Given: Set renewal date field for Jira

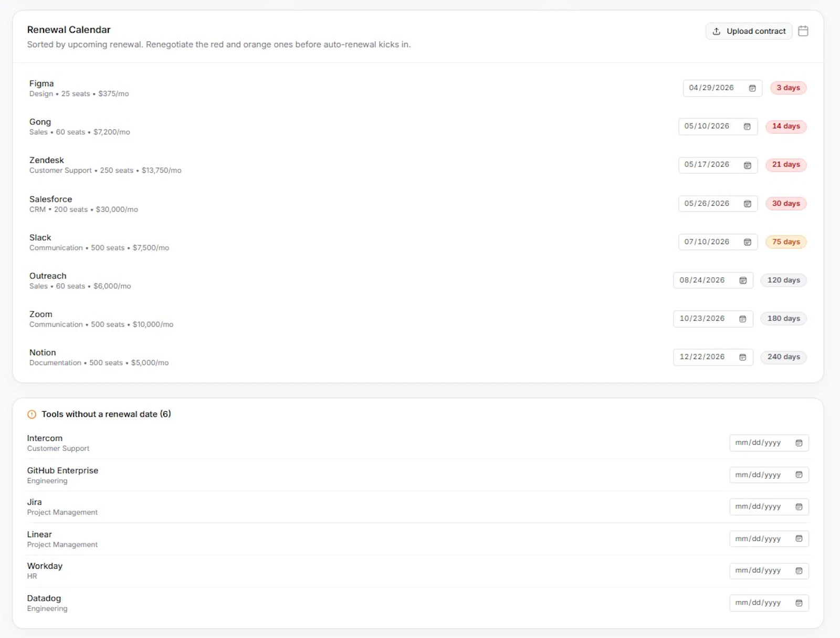Looking at the screenshot, I should (769, 507).
